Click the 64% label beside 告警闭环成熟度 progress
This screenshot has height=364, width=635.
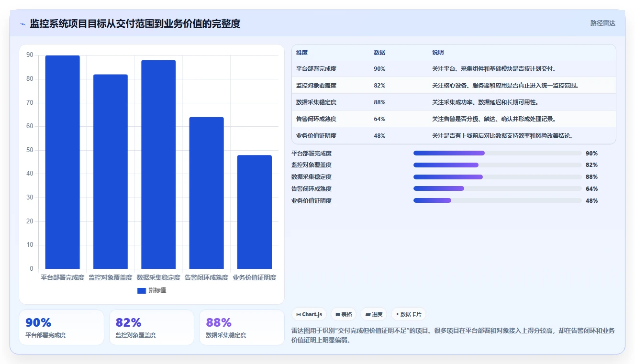tap(591, 189)
